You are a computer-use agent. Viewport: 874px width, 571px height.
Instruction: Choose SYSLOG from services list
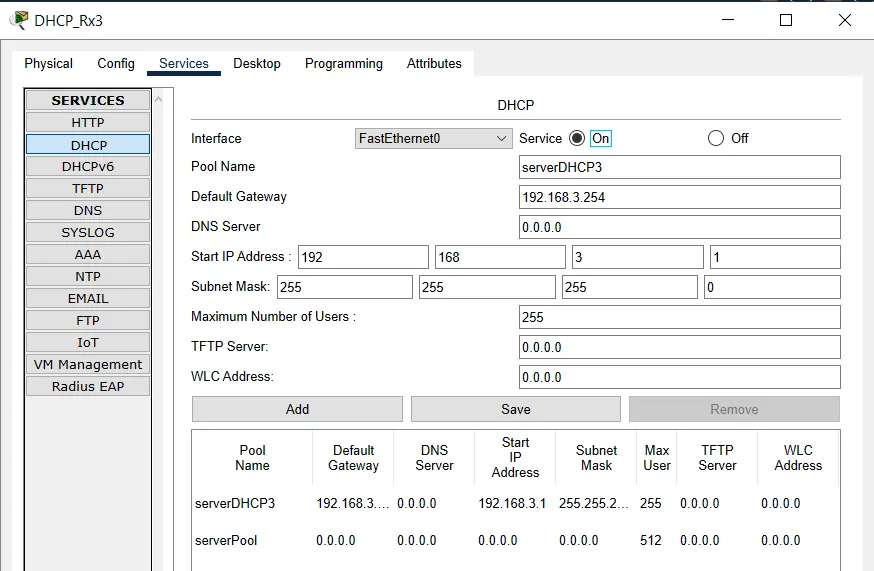coord(88,233)
